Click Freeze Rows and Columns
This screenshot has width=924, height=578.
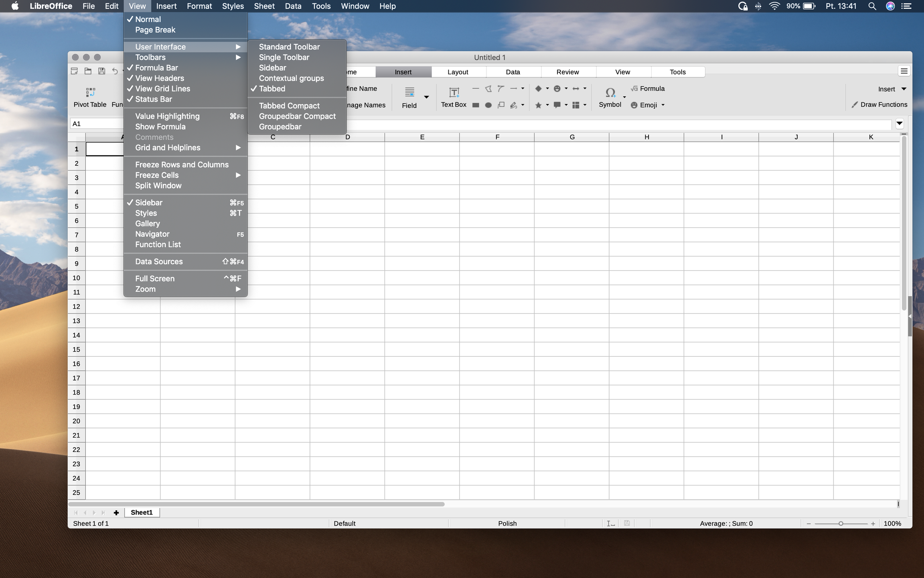pos(185,165)
